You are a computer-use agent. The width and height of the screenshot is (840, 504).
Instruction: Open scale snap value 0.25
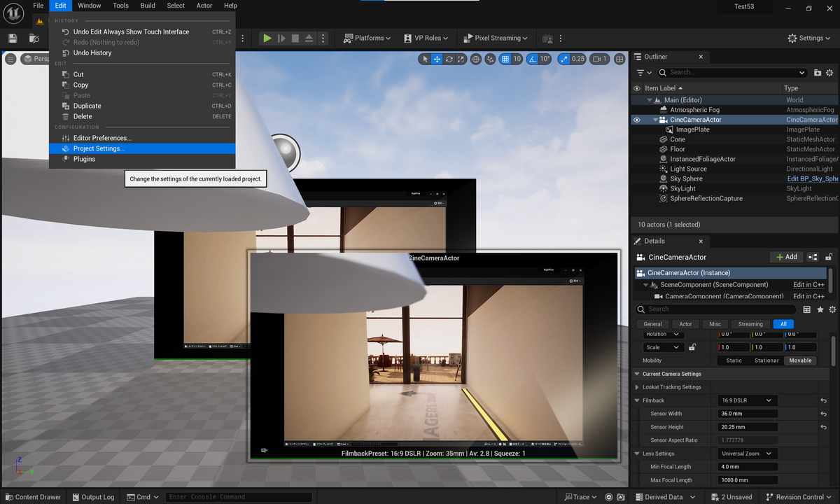pos(578,59)
